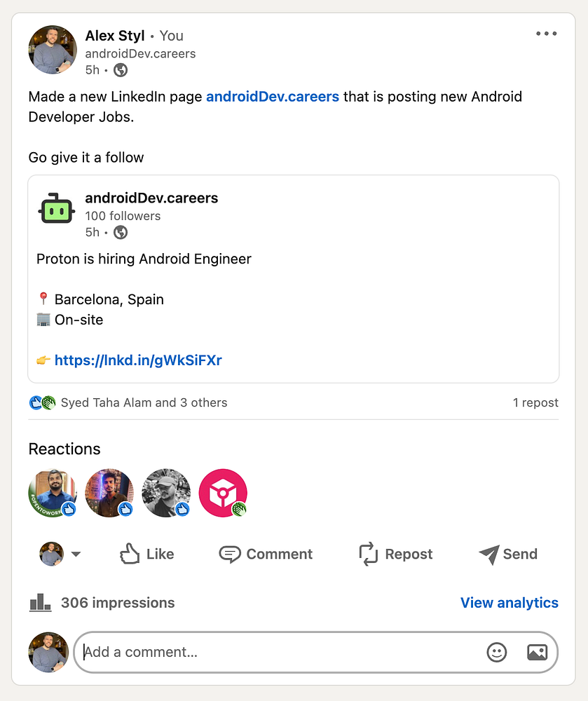This screenshot has width=588, height=701.
Task: Open the three-dot post options menu
Action: click(546, 34)
